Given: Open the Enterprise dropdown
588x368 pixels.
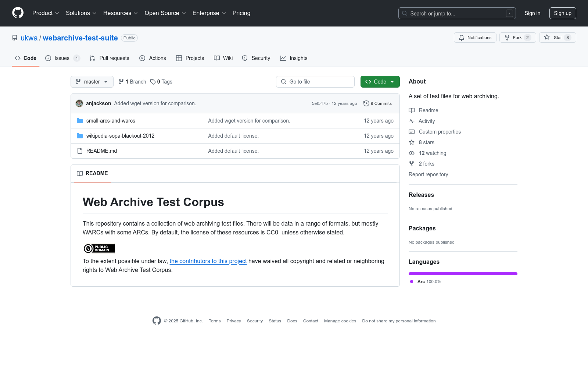Looking at the screenshot, I should 209,13.
